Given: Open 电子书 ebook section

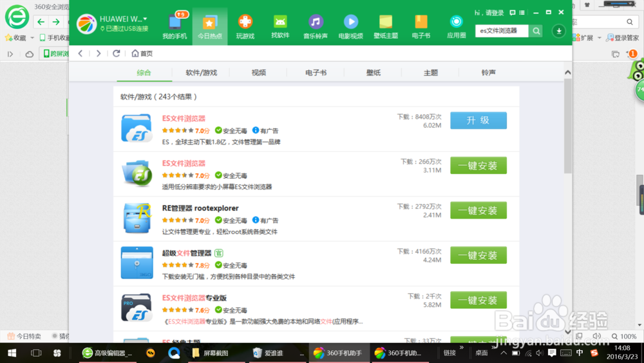Looking at the screenshot, I should point(421,26).
